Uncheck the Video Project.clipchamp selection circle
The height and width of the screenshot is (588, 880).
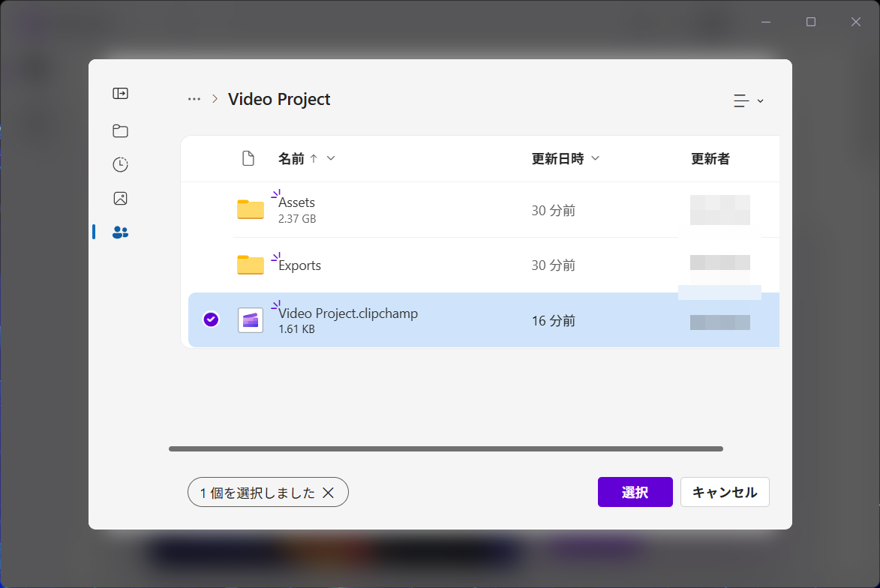(x=211, y=319)
